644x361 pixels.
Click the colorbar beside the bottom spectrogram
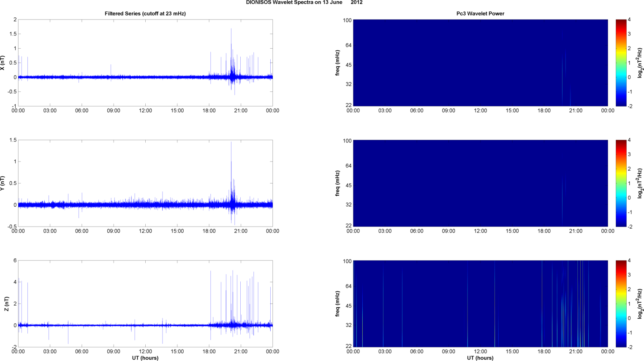tap(621, 304)
